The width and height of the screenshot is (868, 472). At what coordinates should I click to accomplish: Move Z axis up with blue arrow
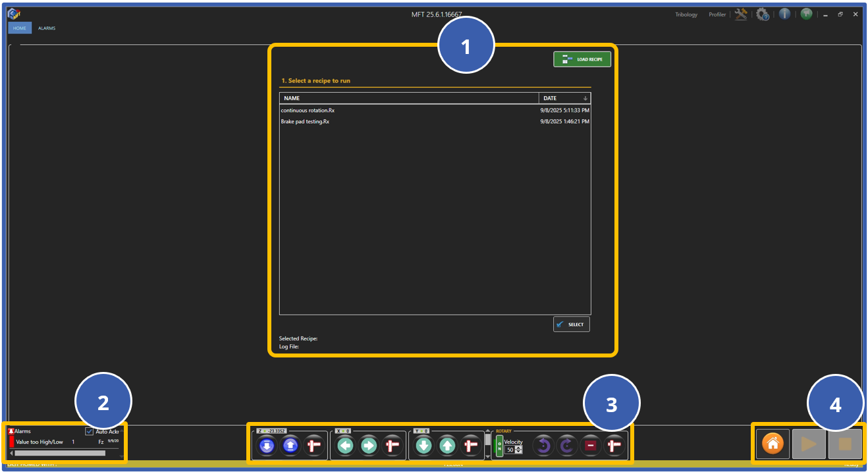(x=290, y=446)
